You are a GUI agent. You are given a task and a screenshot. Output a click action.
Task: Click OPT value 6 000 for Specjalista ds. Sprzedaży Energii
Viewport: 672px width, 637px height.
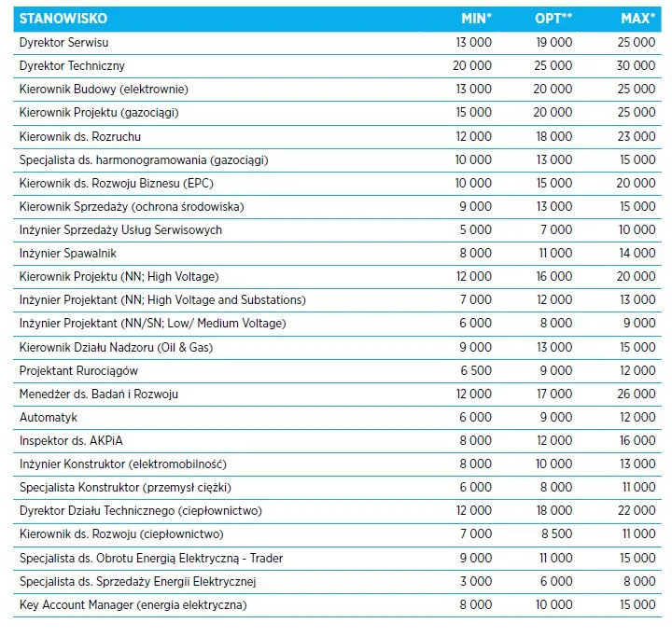[x=556, y=581]
